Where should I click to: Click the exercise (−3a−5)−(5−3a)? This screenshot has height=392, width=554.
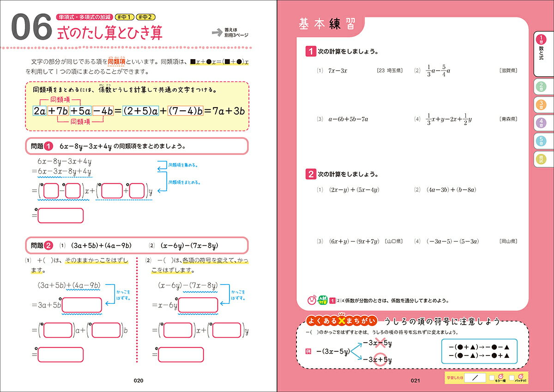[x=452, y=241]
